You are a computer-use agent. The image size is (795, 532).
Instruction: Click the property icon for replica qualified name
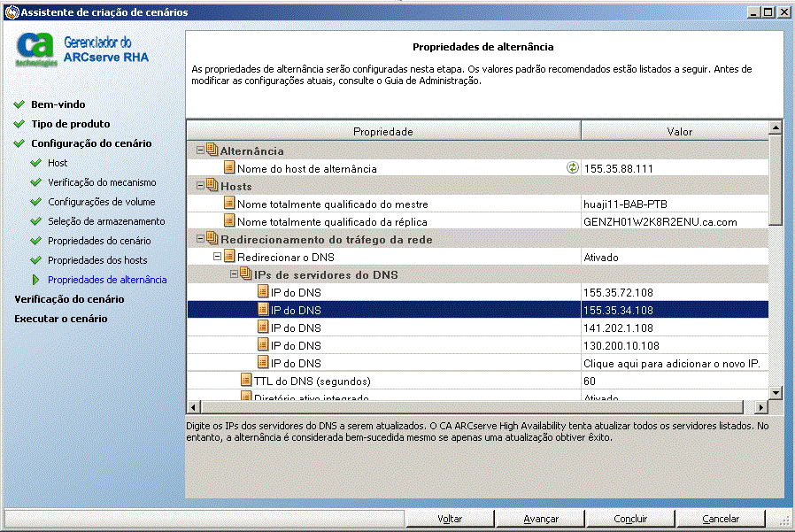(229, 221)
